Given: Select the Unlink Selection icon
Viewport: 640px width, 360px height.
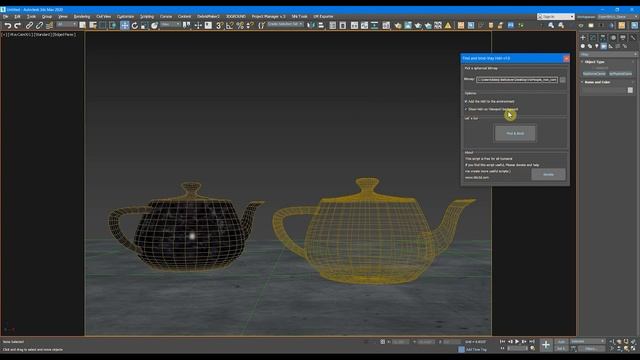Looking at the screenshot, I should point(39,26).
